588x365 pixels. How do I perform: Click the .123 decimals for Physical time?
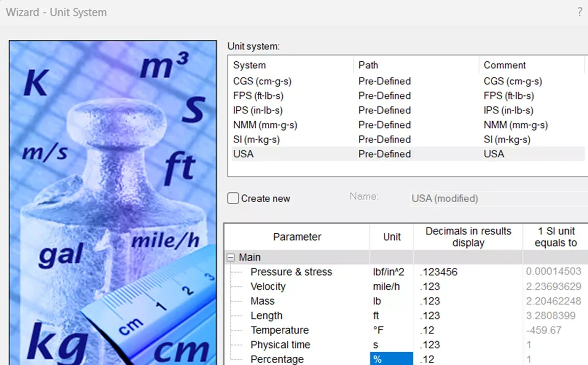(x=468, y=345)
